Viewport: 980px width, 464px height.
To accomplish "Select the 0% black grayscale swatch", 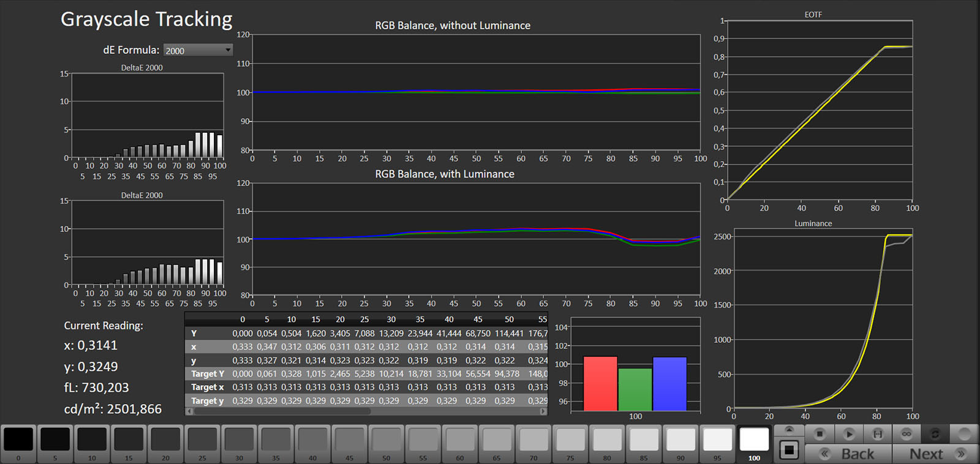I will pos(18,440).
